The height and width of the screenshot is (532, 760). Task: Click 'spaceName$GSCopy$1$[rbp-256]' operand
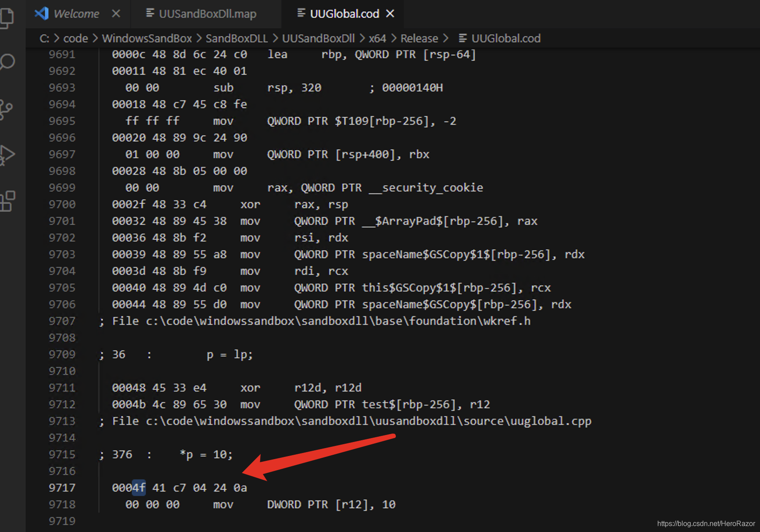click(456, 255)
